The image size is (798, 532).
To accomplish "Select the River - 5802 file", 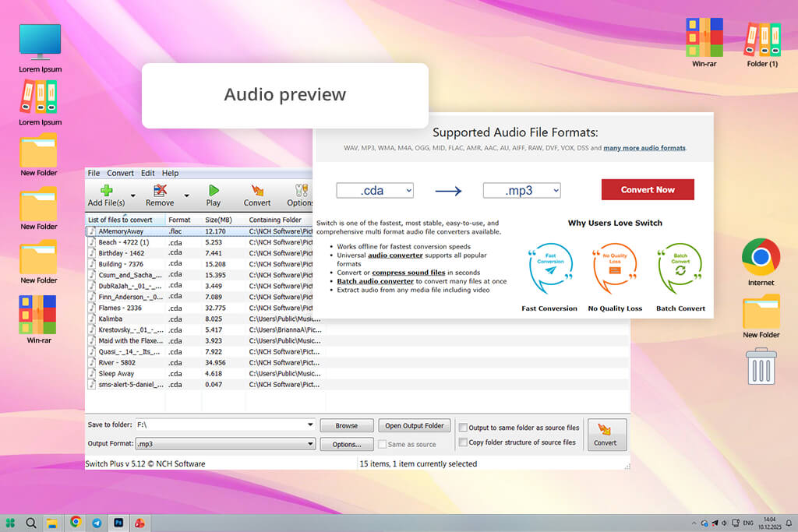I will (204, 363).
